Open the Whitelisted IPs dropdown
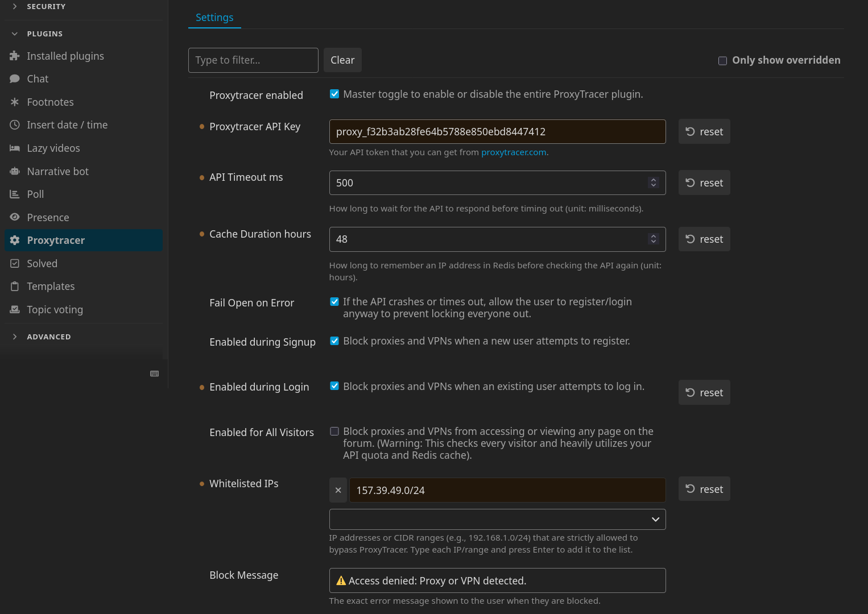The image size is (868, 614). point(655,519)
